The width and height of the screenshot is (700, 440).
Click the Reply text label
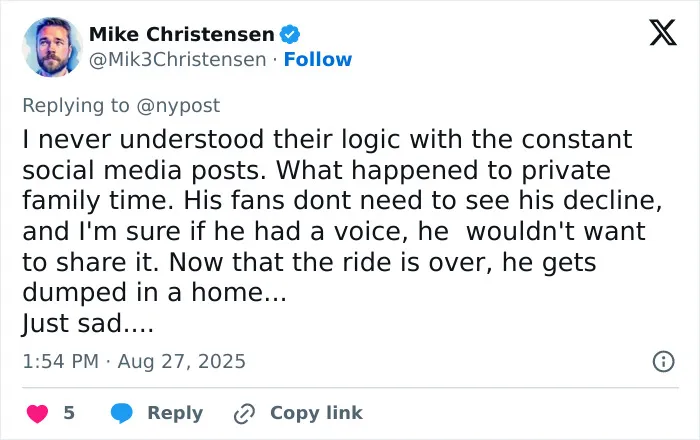[175, 413]
